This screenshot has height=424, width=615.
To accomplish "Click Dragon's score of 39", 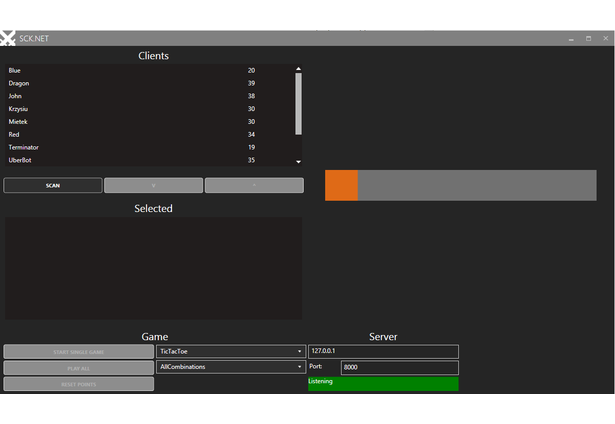I will [251, 83].
